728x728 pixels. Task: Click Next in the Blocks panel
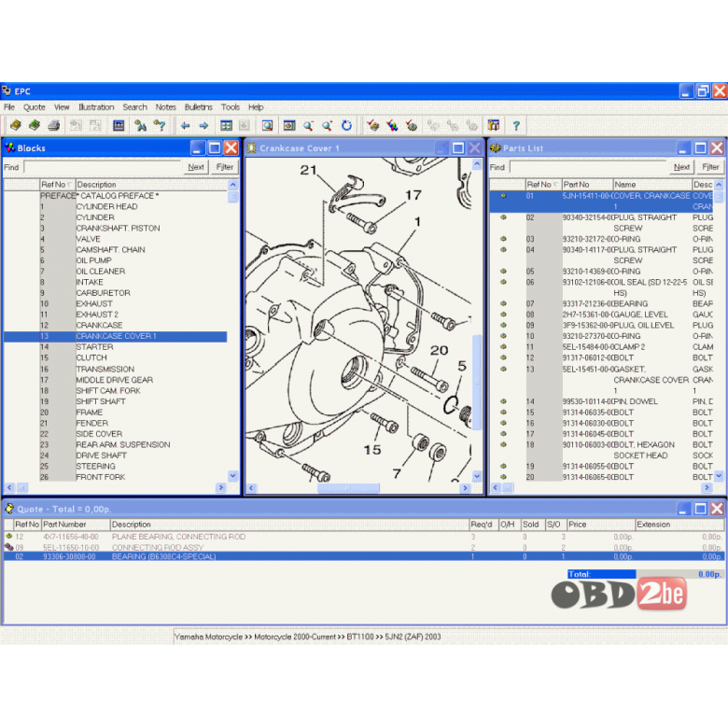[x=196, y=167]
